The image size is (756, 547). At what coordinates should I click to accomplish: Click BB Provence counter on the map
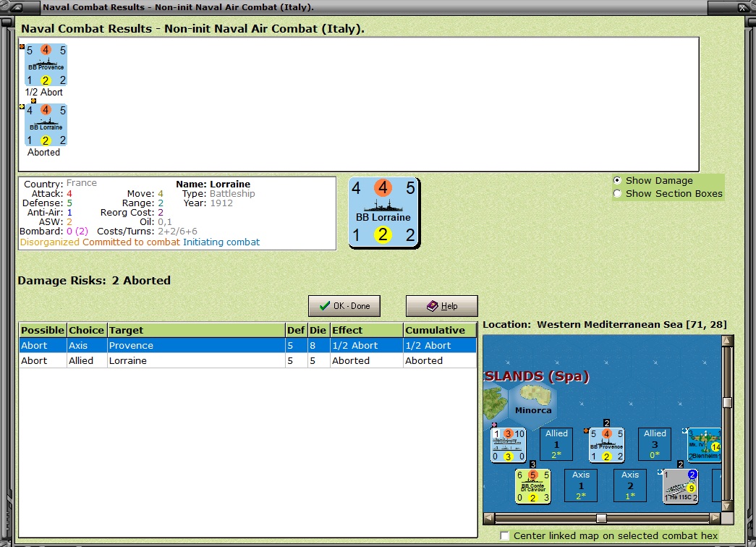pyautogui.click(x=606, y=445)
